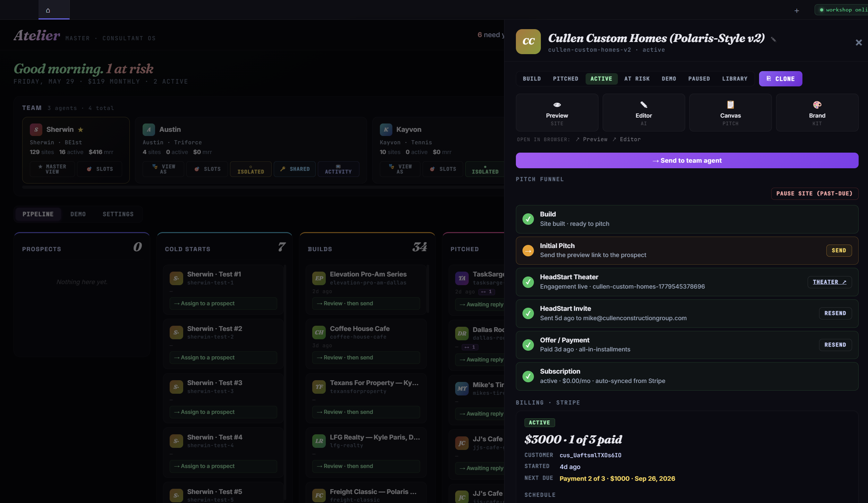Toggle Austin's Shared access
The width and height of the screenshot is (868, 503).
pyautogui.click(x=295, y=169)
